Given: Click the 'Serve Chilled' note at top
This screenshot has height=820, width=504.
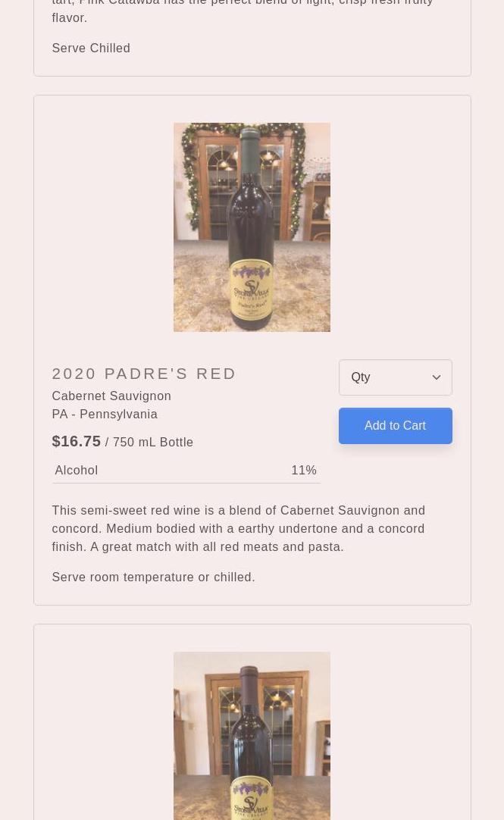Looking at the screenshot, I should point(91,48).
